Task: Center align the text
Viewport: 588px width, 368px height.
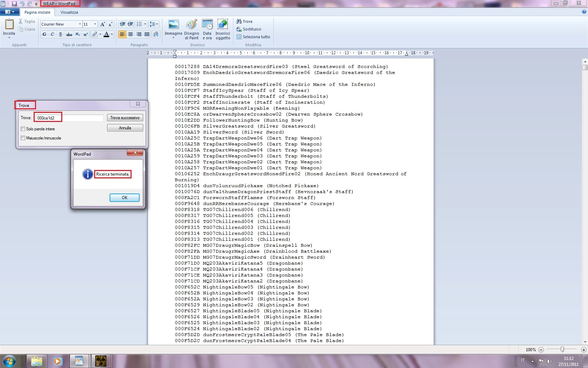Action: click(x=131, y=34)
